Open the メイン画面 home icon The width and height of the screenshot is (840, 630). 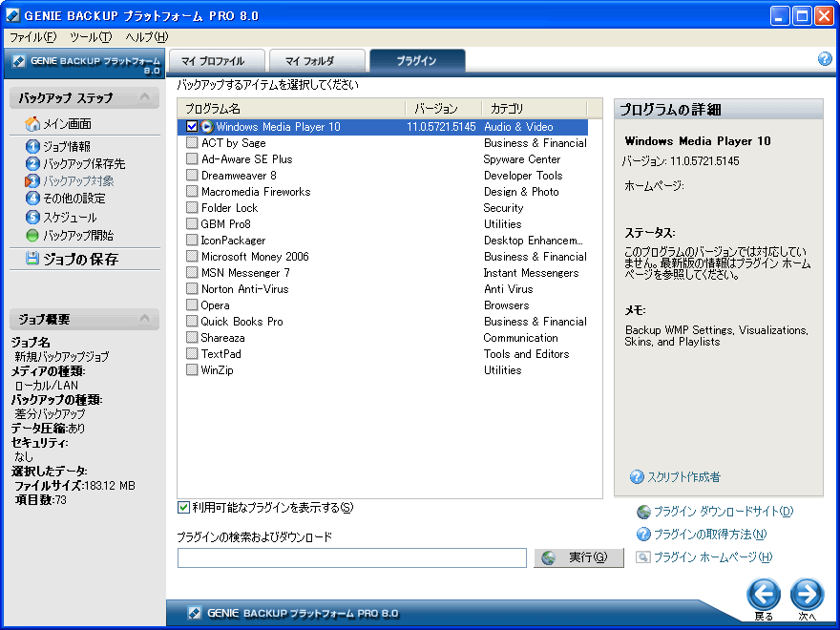32,124
